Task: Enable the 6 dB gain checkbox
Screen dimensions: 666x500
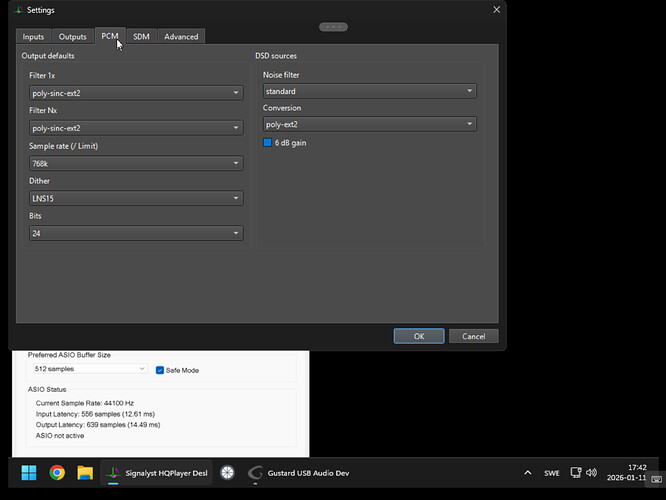Action: click(268, 143)
